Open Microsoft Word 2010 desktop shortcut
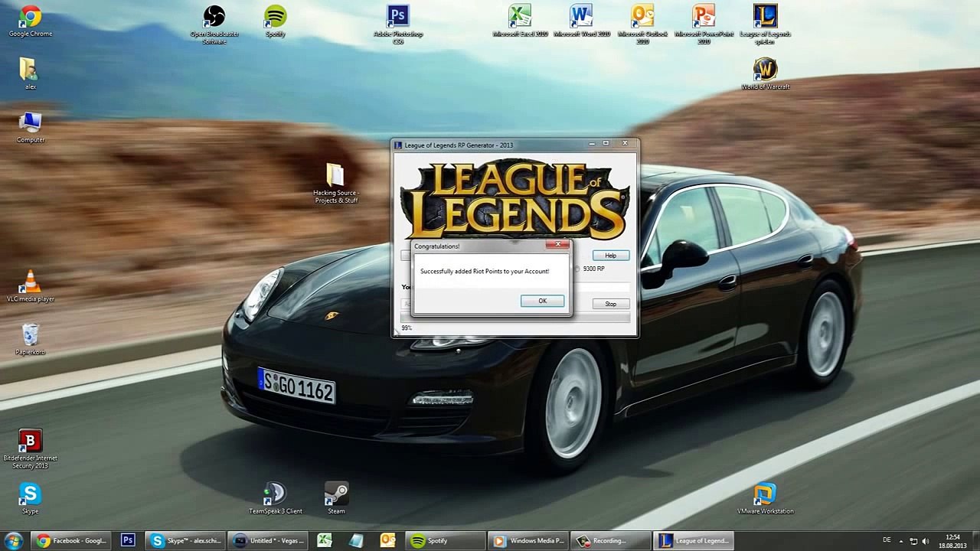Screen dimensions: 980x551 click(582, 21)
